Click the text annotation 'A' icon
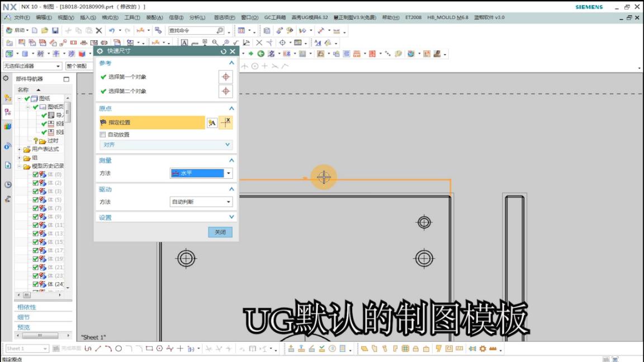This screenshot has height=362, width=644. (184, 42)
